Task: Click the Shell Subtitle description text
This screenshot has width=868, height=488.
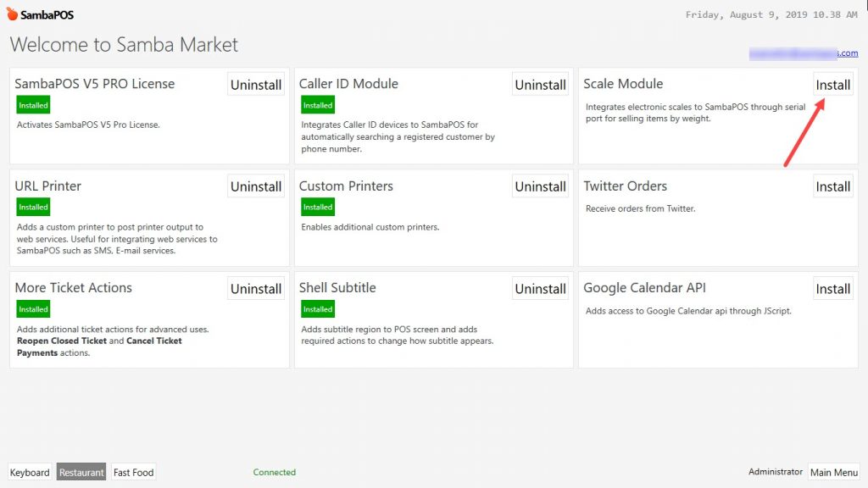Action: click(397, 335)
